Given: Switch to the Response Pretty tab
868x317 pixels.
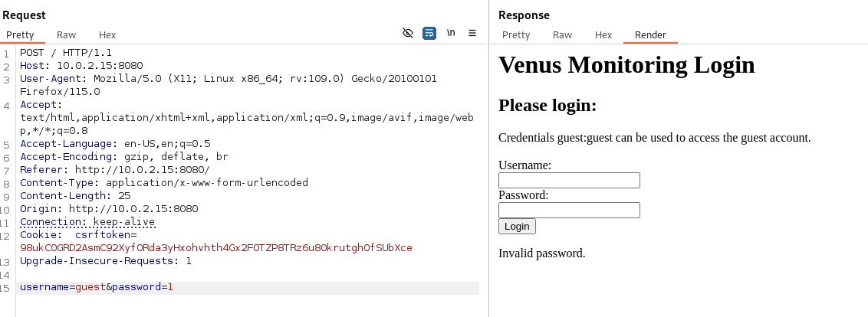Looking at the screenshot, I should [x=516, y=34].
